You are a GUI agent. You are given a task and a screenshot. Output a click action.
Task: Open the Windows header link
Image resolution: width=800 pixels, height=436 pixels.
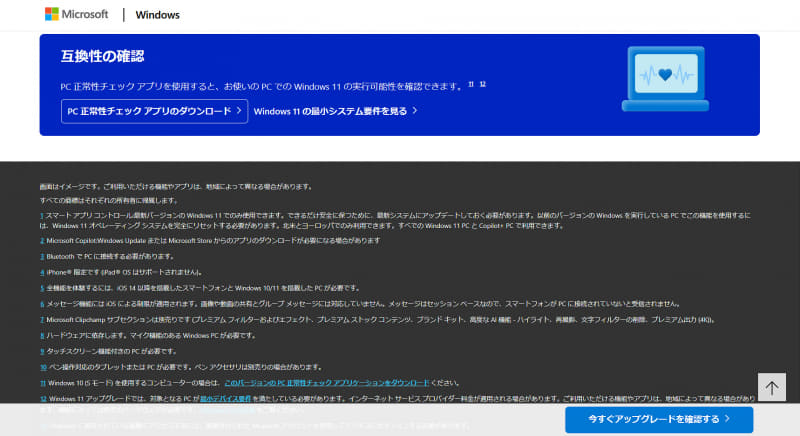(x=157, y=15)
